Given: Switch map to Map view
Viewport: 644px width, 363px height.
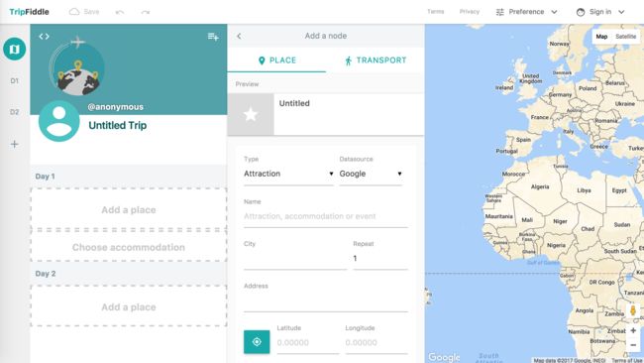Looking at the screenshot, I should [x=601, y=37].
